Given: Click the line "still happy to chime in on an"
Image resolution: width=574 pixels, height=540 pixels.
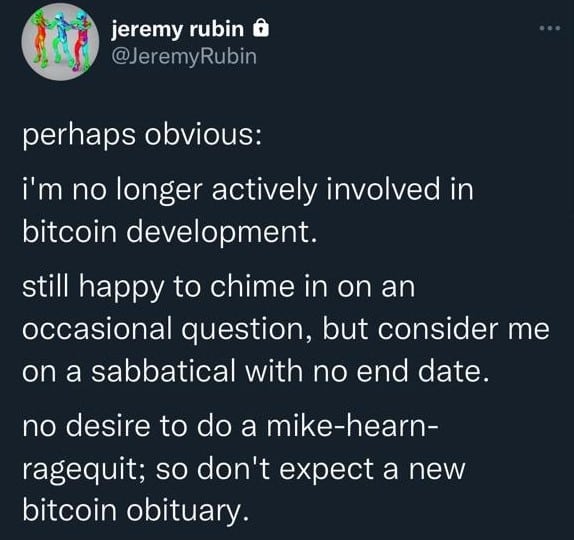Looking at the screenshot, I should 219,288.
